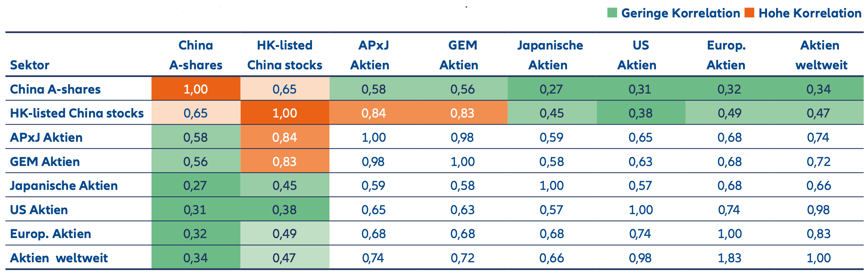Select the Hohe Korrelation legend label

point(810,13)
